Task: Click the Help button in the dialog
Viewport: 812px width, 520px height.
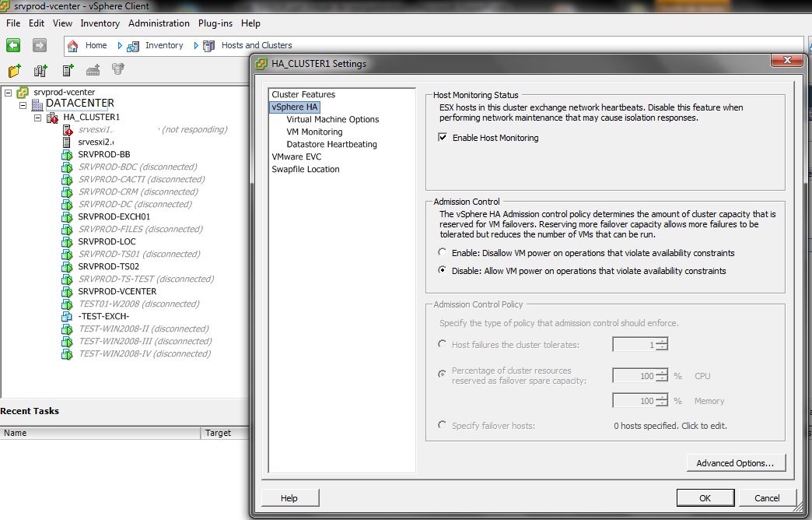Action: coord(290,497)
